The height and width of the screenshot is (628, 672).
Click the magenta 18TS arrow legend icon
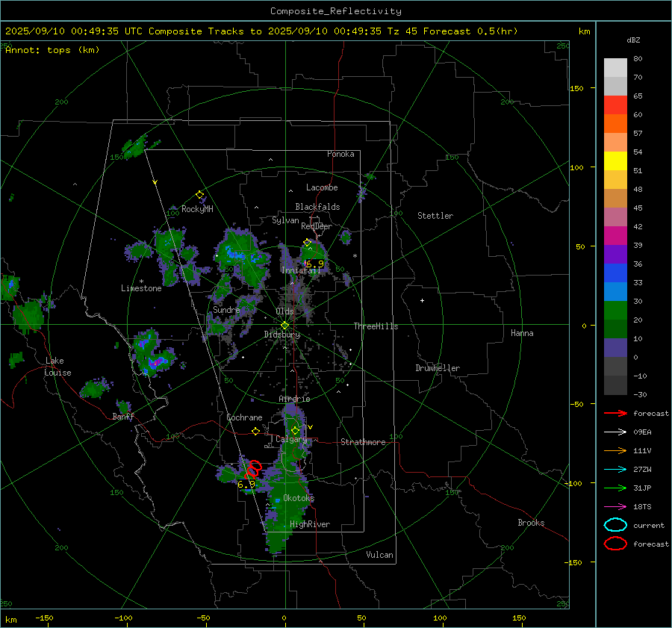pos(615,507)
